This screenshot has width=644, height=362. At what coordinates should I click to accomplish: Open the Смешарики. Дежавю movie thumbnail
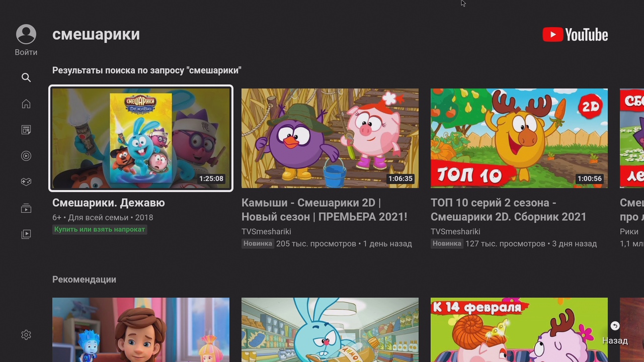click(141, 138)
